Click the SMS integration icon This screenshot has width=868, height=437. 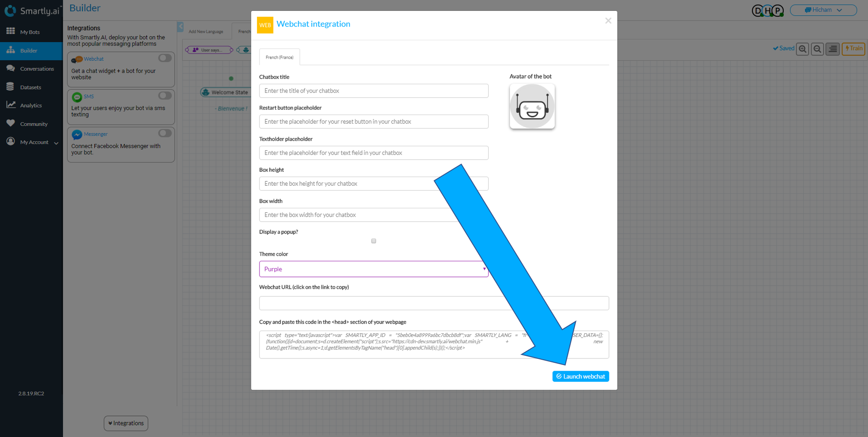[x=77, y=97]
